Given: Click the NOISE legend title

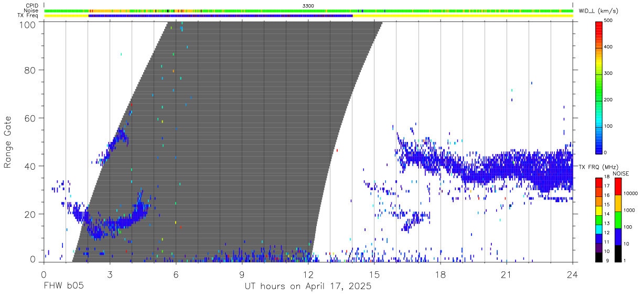Looking at the screenshot, I should [x=621, y=173].
